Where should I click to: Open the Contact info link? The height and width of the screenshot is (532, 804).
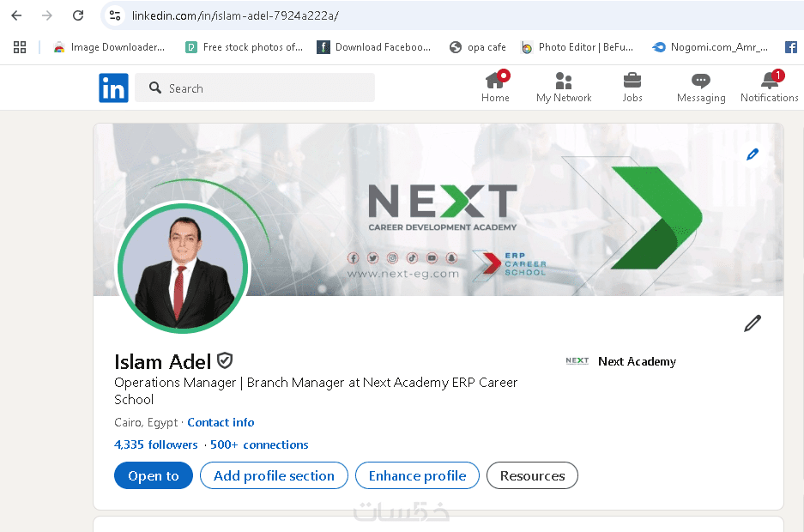tap(221, 422)
